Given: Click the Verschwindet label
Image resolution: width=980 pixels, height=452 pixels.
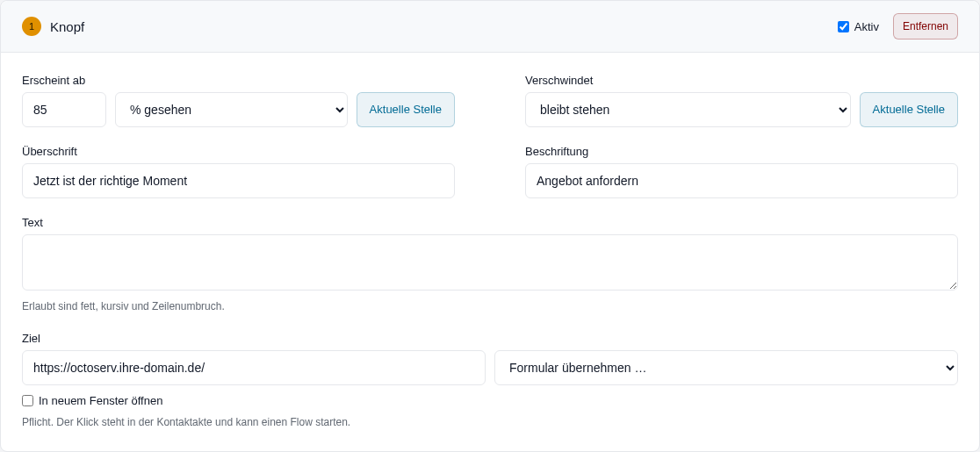Looking at the screenshot, I should click(x=558, y=81).
